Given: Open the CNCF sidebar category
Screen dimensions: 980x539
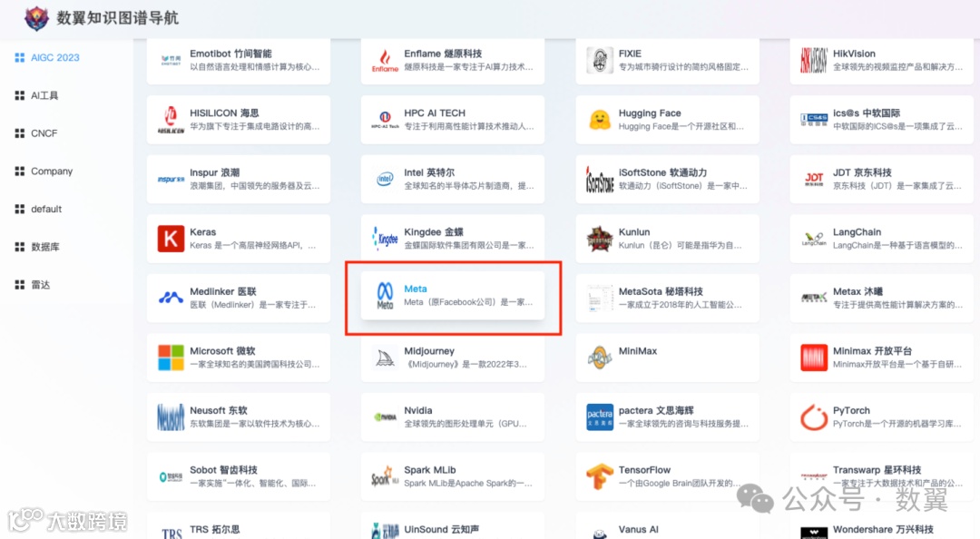Looking at the screenshot, I should pos(36,133).
